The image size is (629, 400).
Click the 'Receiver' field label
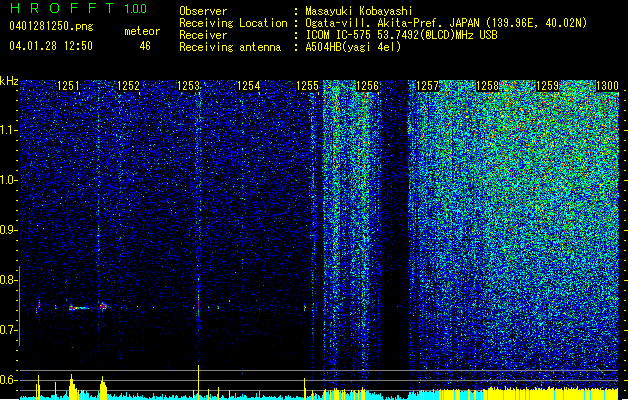pyautogui.click(x=203, y=35)
